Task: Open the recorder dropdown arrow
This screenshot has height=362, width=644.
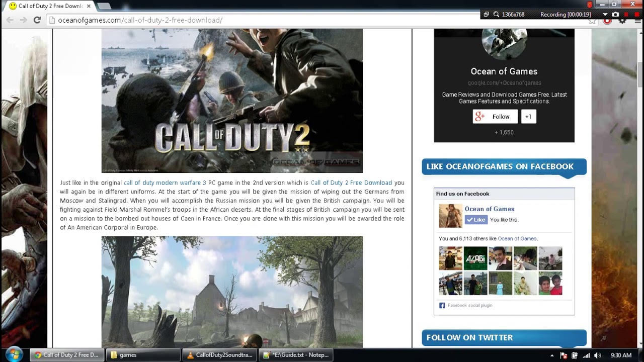Action: pyautogui.click(x=605, y=15)
